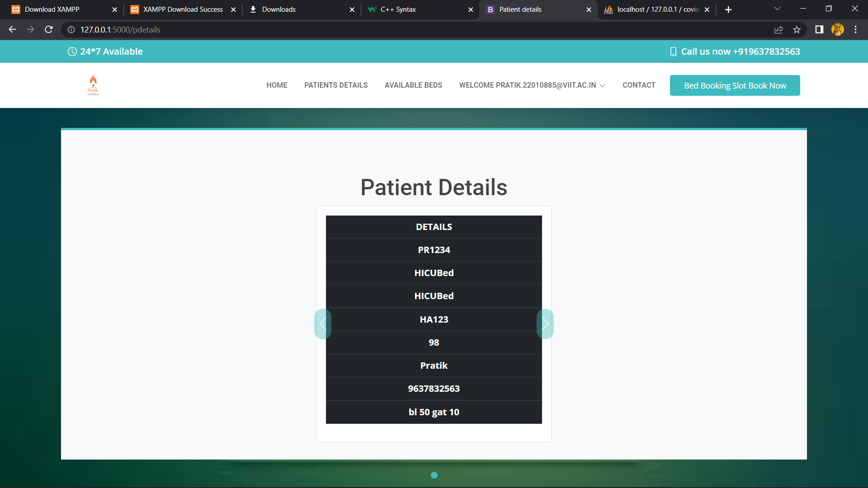Share this page via share icon
This screenshot has width=868, height=488.
coord(778,29)
